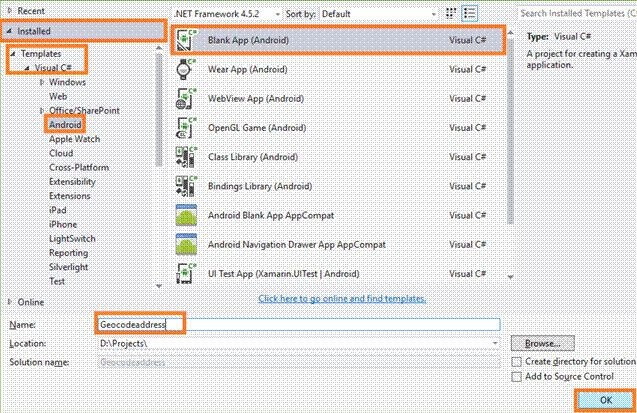Select the Test category
The height and width of the screenshot is (413, 637).
(x=57, y=281)
